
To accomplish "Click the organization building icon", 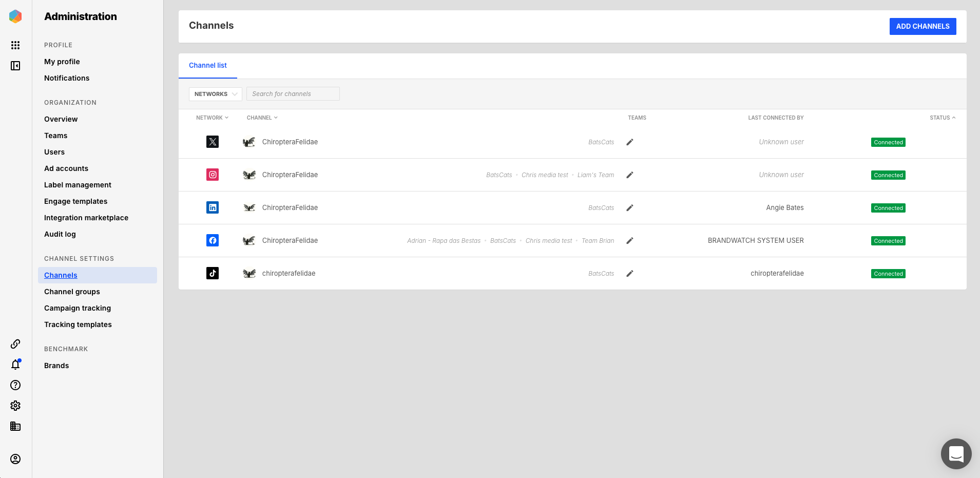I will 15,426.
